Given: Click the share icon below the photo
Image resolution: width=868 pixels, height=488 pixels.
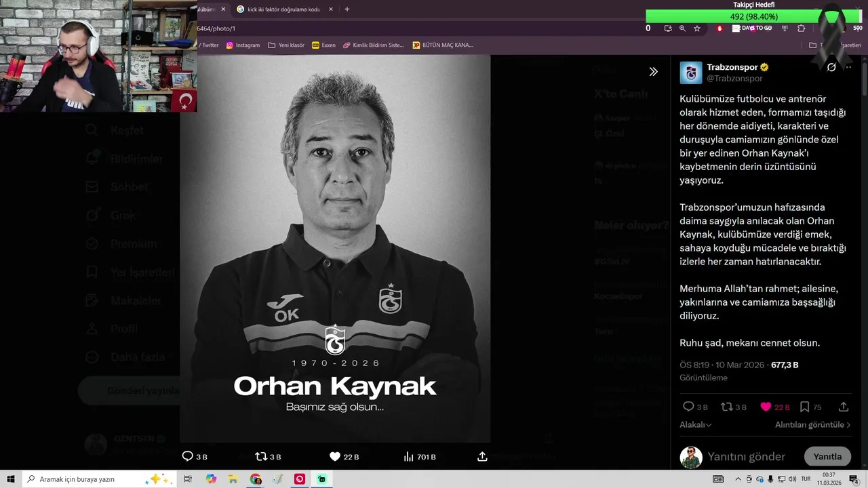Looking at the screenshot, I should tap(482, 457).
